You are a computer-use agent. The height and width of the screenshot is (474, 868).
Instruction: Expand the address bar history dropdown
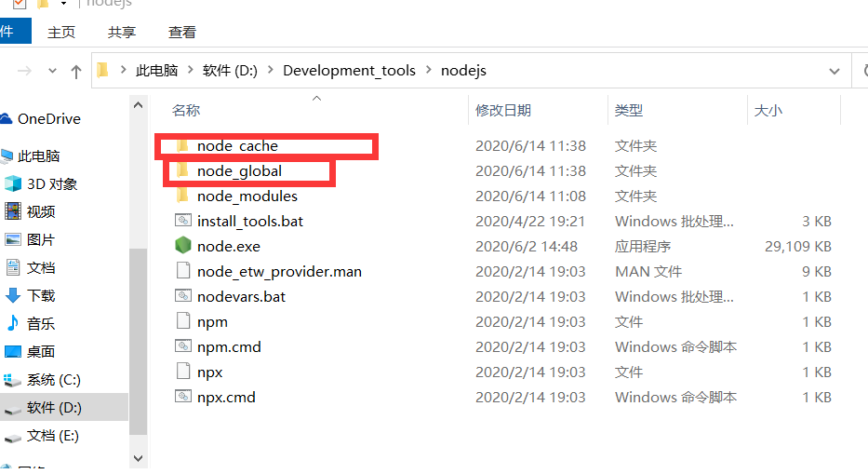[x=835, y=71]
